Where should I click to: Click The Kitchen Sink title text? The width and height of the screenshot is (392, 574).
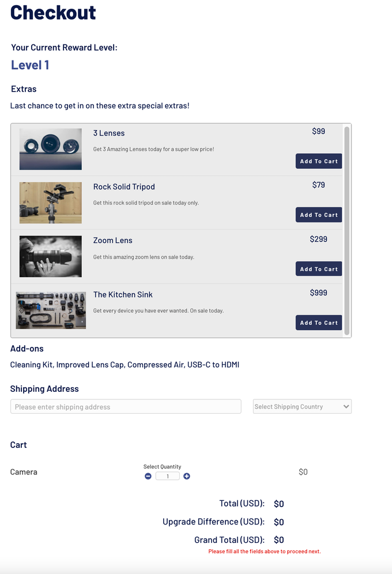(x=123, y=294)
